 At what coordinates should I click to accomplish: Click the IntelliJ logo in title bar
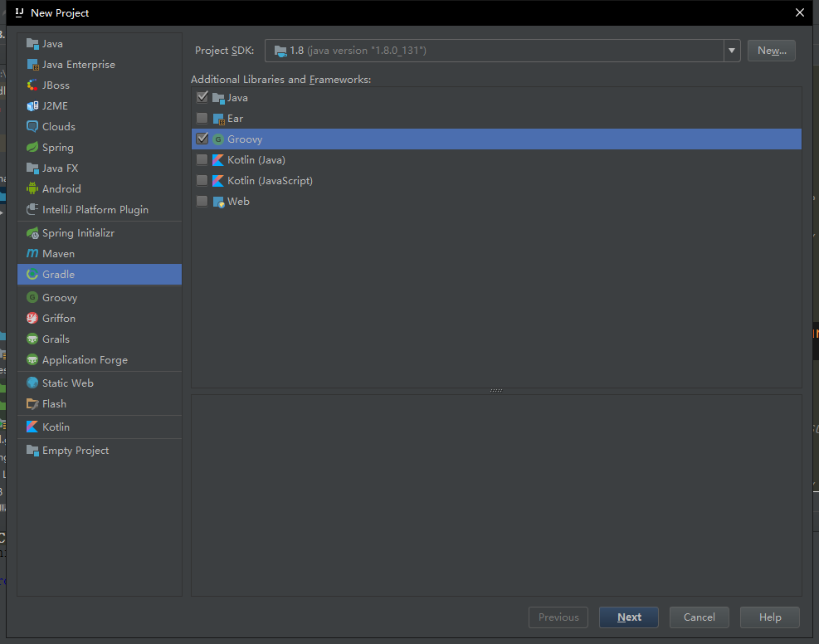(x=19, y=12)
